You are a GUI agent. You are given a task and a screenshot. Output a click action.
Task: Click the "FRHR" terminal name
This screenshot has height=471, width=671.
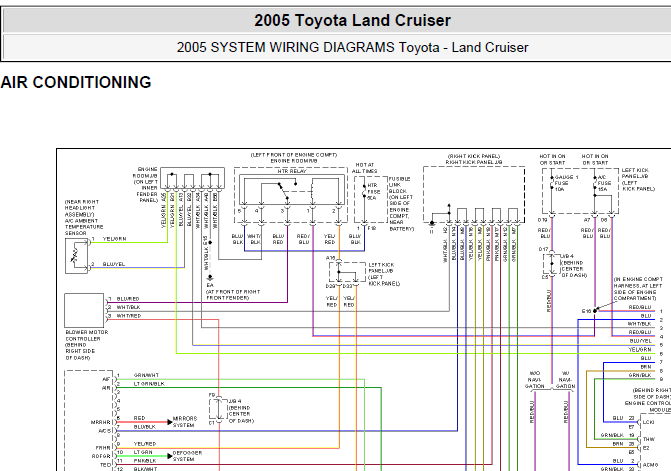coord(103,448)
